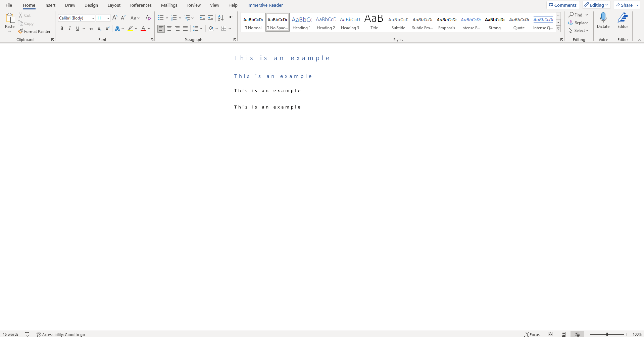Image resolution: width=644 pixels, height=337 pixels.
Task: Increase font size with grow icon
Action: [115, 18]
